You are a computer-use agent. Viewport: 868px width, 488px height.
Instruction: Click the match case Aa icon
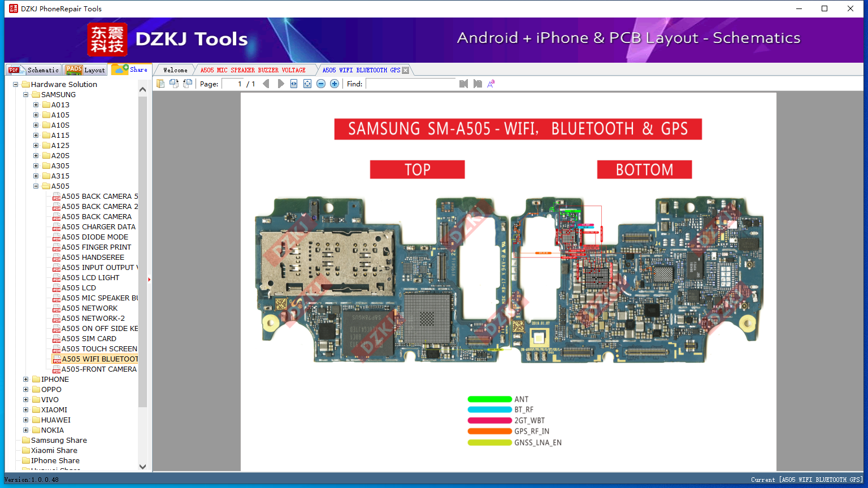tap(491, 84)
